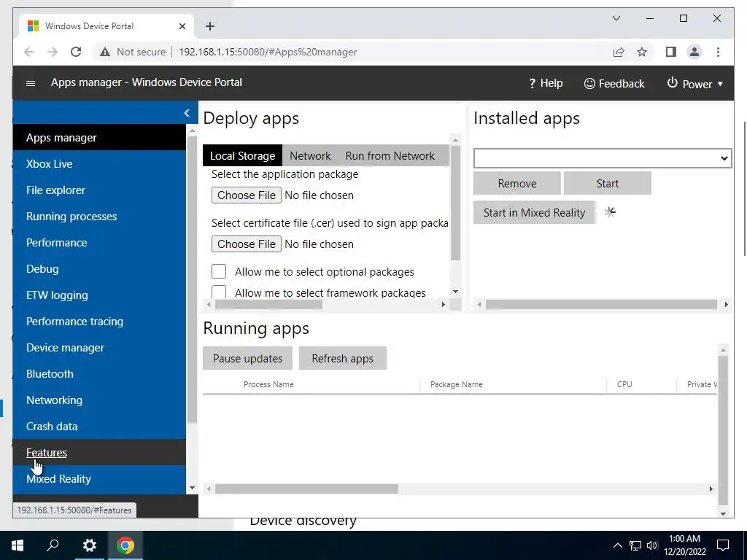Open a new browser tab

click(210, 26)
